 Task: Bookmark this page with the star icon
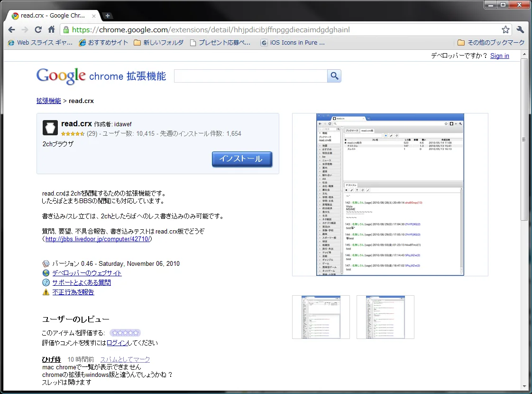click(505, 29)
